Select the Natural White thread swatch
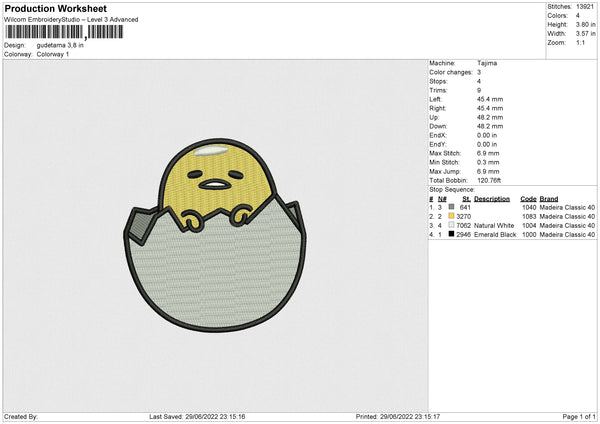This screenshot has height=424, width=600. coord(452,225)
